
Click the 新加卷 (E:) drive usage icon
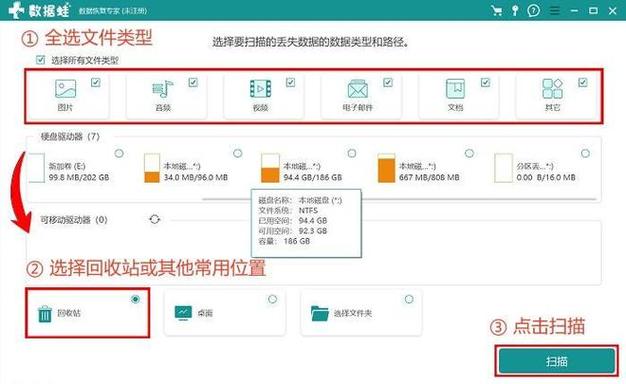click(x=36, y=168)
